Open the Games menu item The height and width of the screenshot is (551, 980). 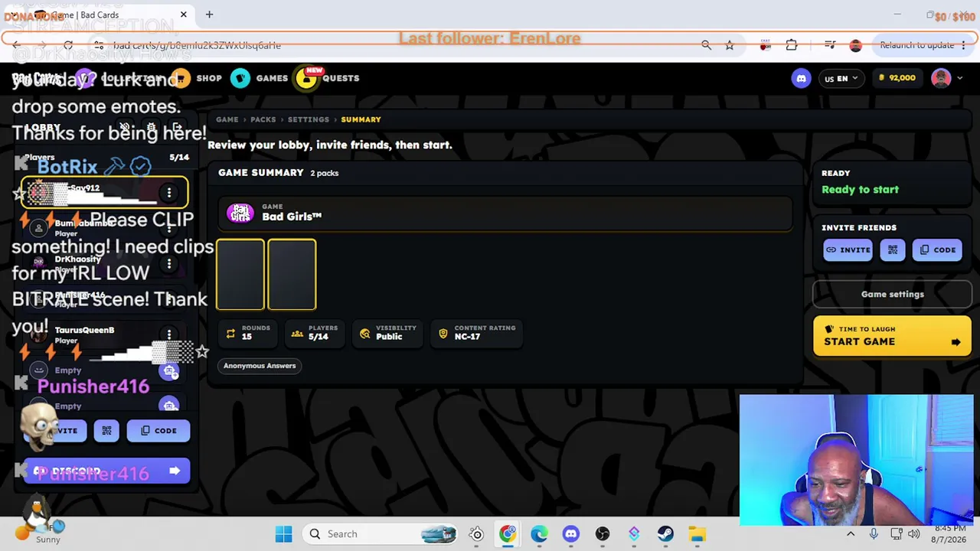point(260,78)
